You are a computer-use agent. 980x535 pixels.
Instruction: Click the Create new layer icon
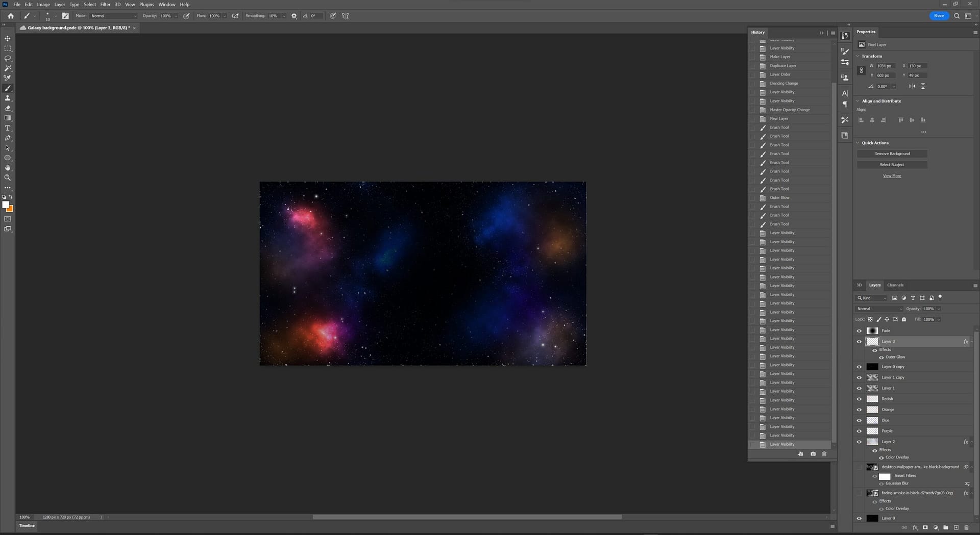956,528
